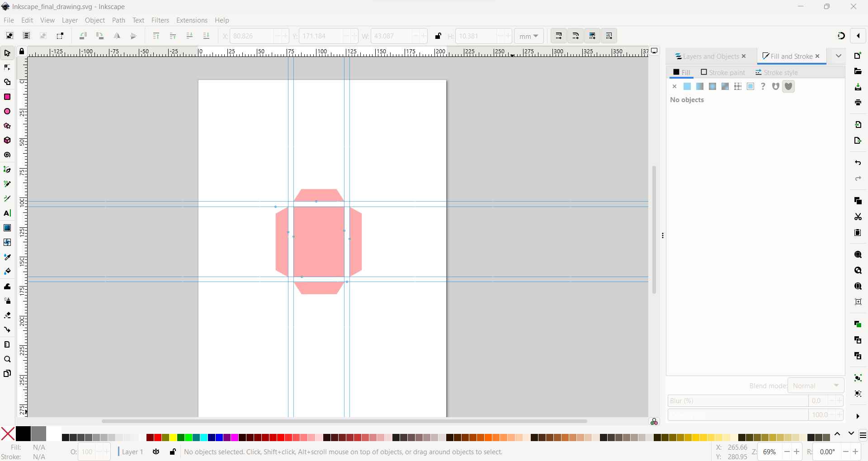Image resolution: width=868 pixels, height=461 pixels.
Task: Open the Path menu
Action: click(x=118, y=20)
